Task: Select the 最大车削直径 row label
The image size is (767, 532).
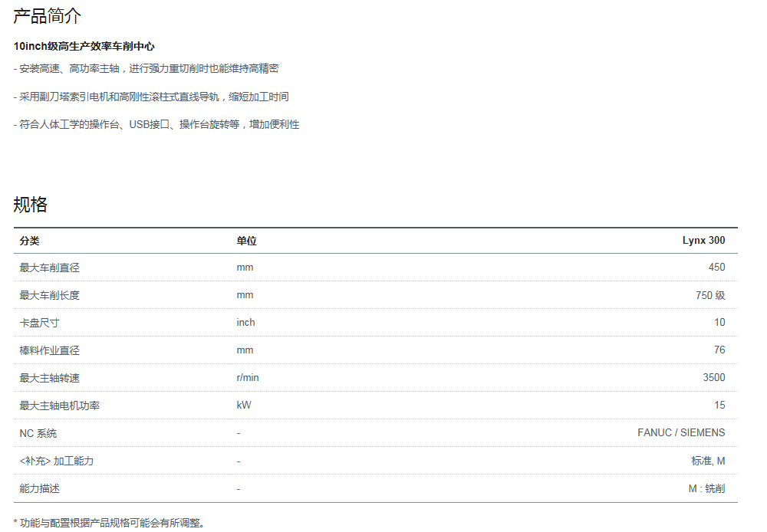Action: (49, 268)
